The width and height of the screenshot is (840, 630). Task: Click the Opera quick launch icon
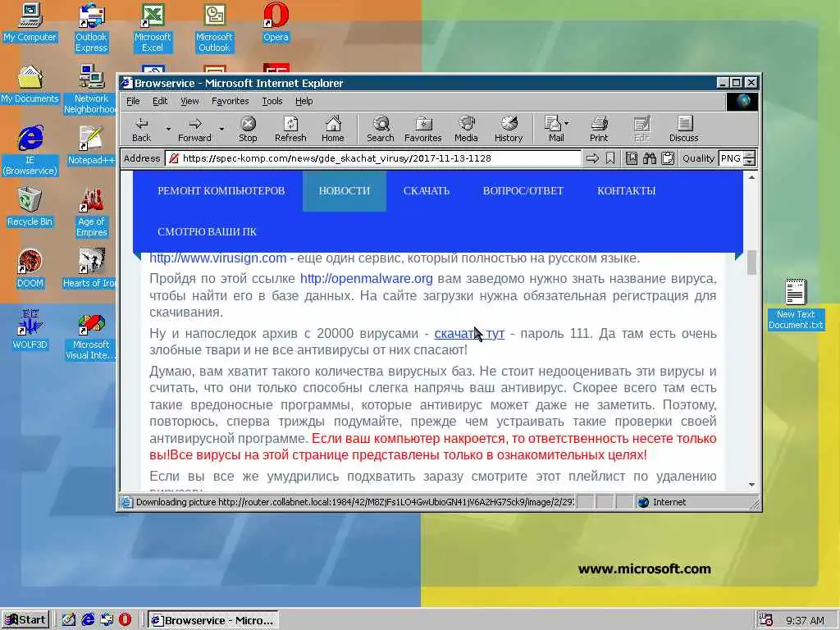(x=125, y=619)
